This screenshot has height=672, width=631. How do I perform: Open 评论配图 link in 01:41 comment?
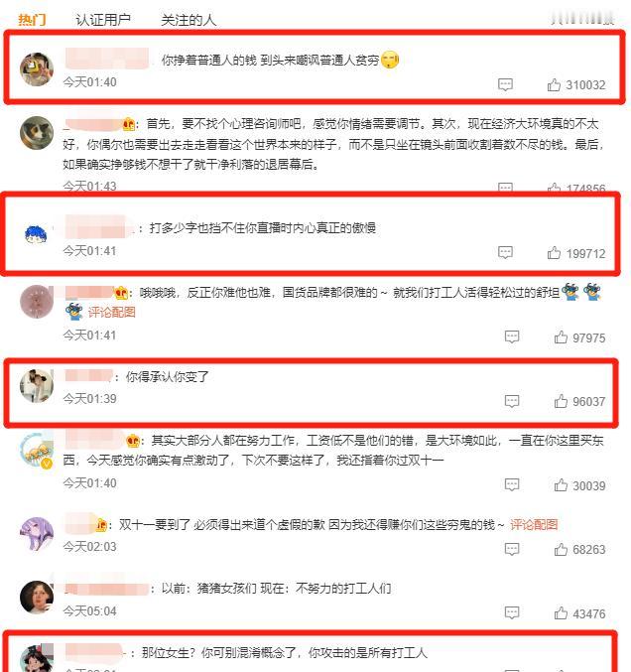pyautogui.click(x=111, y=312)
